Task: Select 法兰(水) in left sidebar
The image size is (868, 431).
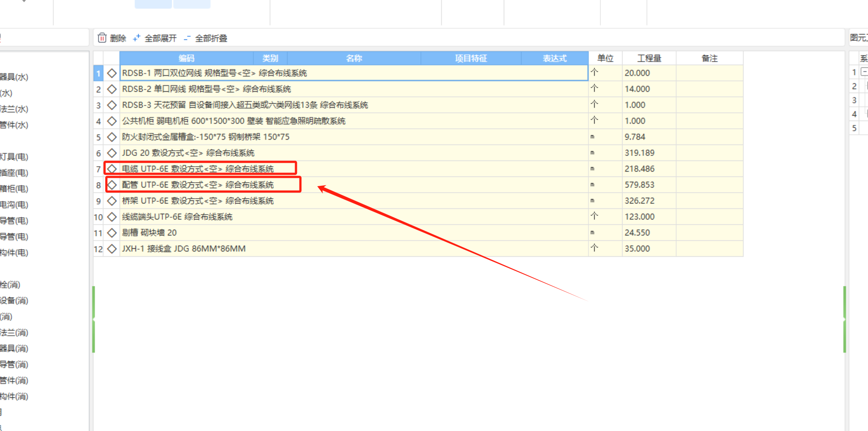Action: 14,109
